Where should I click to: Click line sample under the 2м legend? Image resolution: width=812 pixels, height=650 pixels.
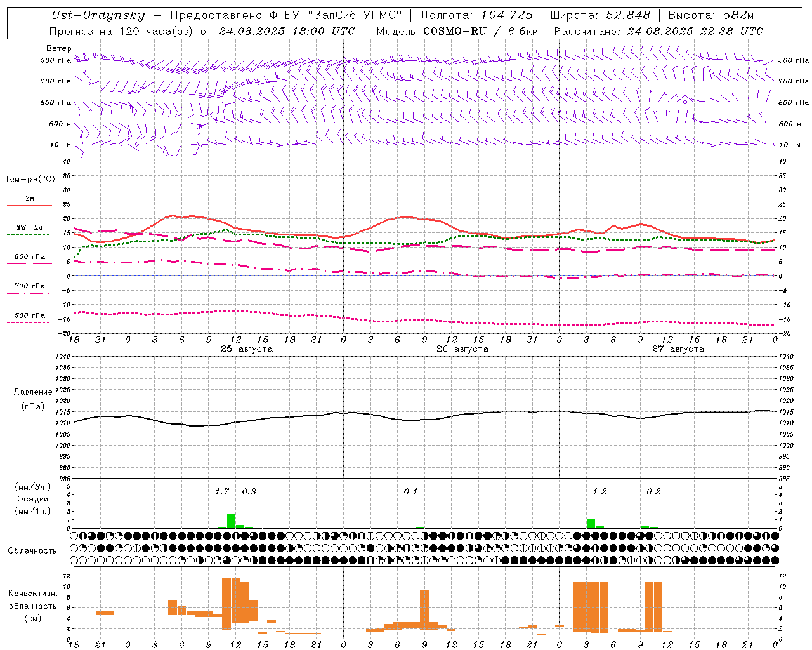click(30, 205)
